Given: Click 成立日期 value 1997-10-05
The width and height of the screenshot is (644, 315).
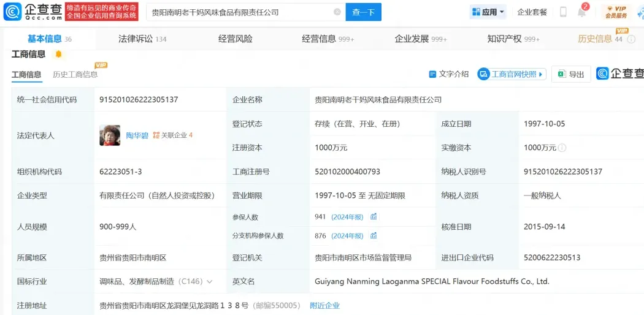Looking at the screenshot, I should coord(544,123).
